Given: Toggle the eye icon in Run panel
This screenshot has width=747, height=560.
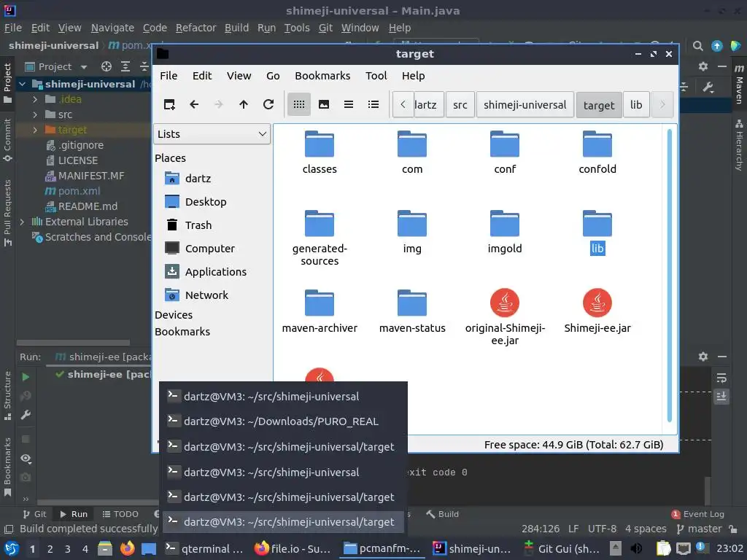Looking at the screenshot, I should coord(26,458).
